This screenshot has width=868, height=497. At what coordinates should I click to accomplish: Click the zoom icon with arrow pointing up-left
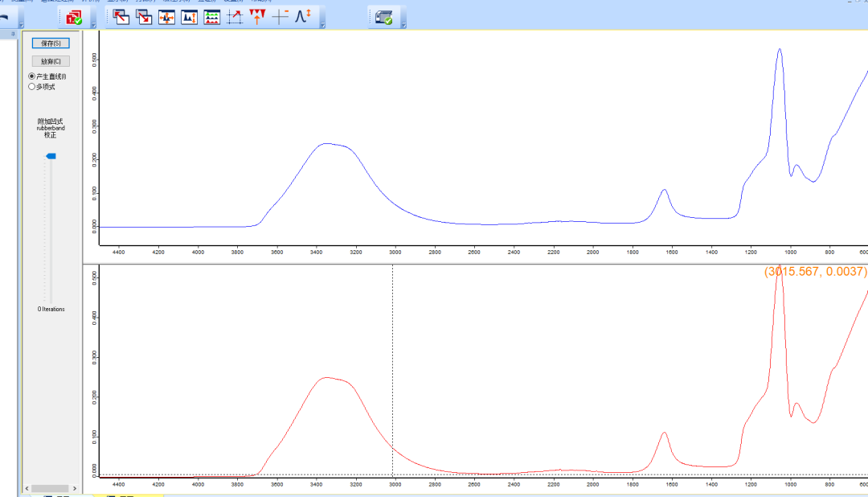pos(122,16)
